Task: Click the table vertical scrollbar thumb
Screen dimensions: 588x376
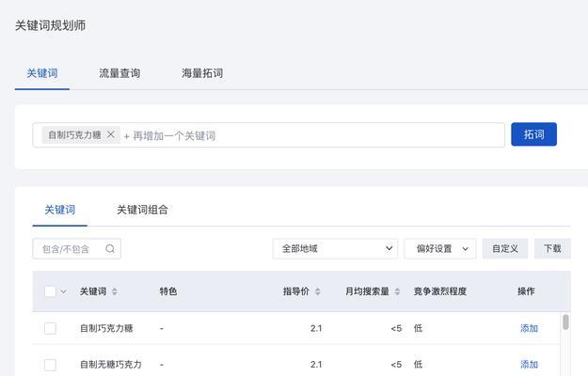Action: [565, 322]
